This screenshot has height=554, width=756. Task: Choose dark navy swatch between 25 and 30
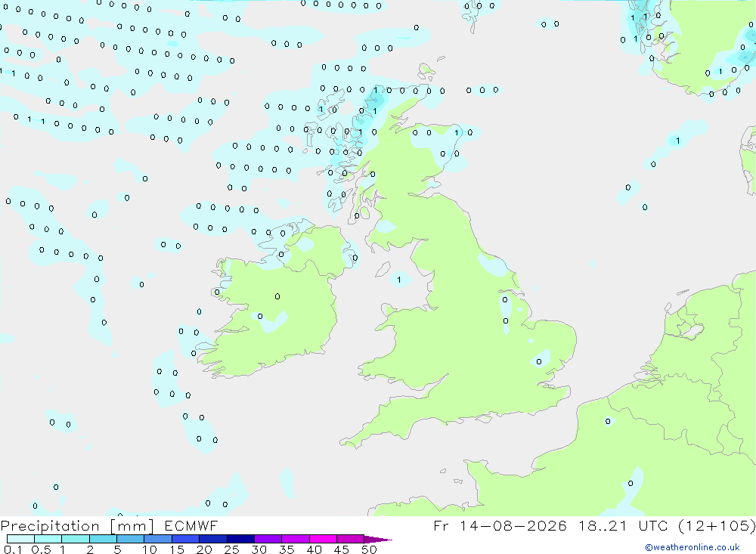(x=240, y=539)
